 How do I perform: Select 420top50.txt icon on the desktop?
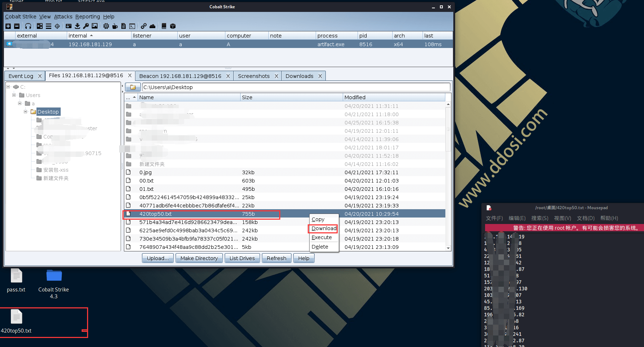click(x=16, y=322)
